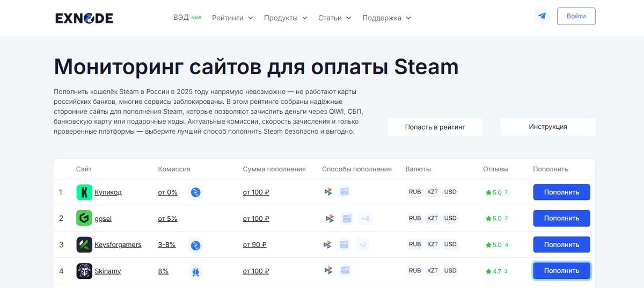
Task: Click Пополнить button for Keysforgamers
Action: tap(561, 245)
